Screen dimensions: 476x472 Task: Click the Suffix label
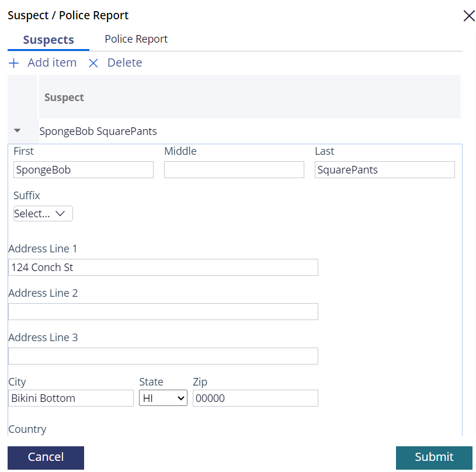pyautogui.click(x=27, y=196)
